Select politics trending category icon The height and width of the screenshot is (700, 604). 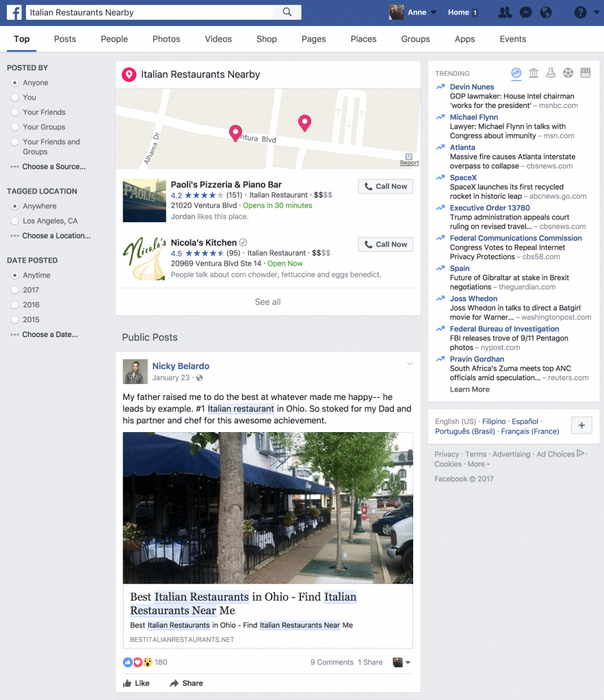click(x=534, y=72)
